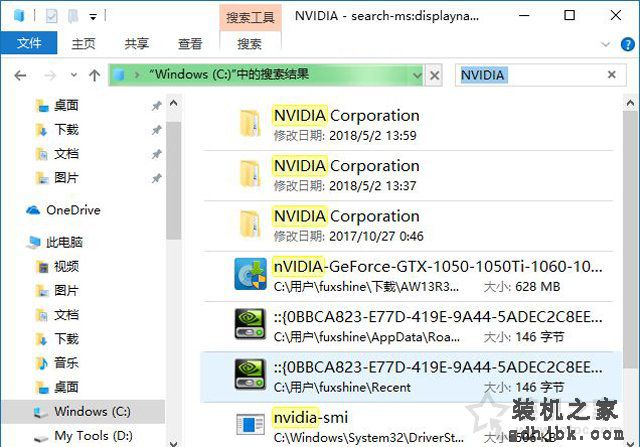This screenshot has height=447, width=640.
Task: Click the OneDrive cloud icon
Action: pos(33,210)
